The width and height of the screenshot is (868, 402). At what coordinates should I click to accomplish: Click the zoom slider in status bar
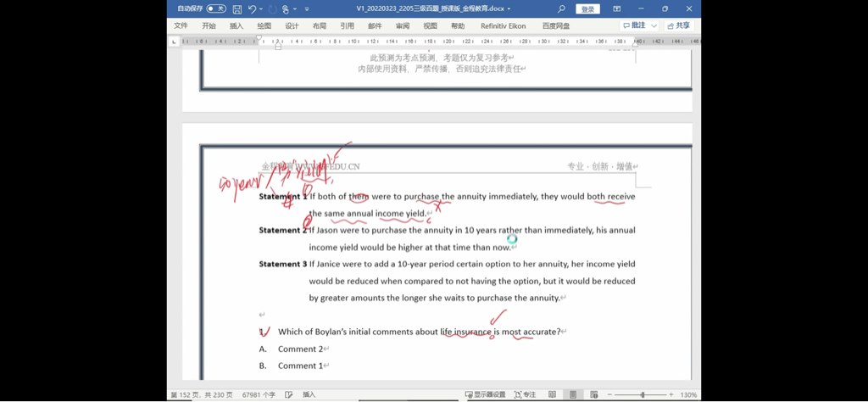(x=642, y=394)
